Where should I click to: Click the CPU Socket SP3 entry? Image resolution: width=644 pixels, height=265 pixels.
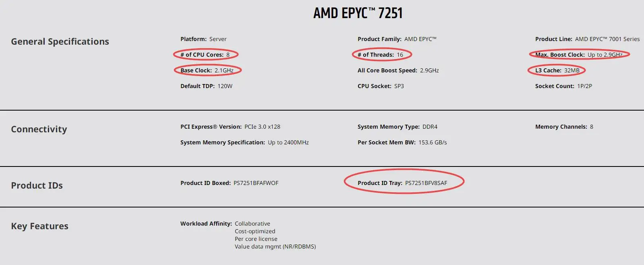point(381,86)
